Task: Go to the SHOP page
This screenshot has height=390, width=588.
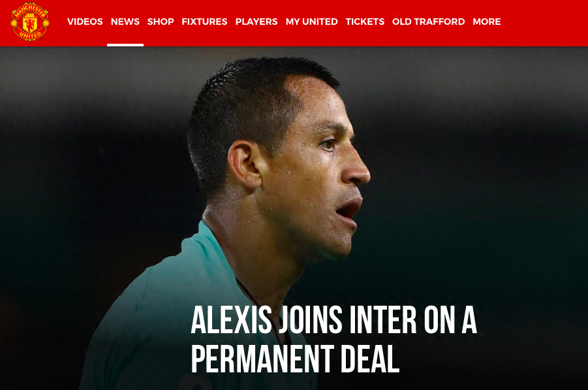Action: coord(161,22)
